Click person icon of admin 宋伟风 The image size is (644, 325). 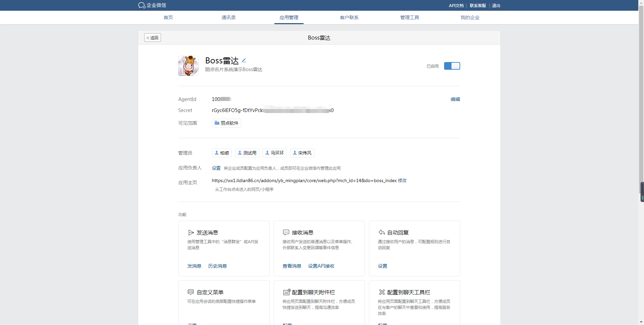(x=295, y=153)
